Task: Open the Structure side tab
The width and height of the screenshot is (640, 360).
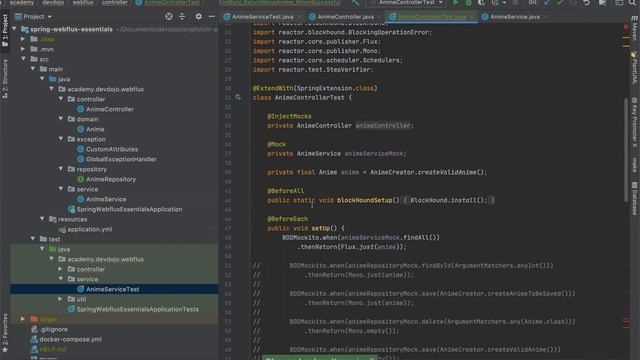Action: [5, 78]
